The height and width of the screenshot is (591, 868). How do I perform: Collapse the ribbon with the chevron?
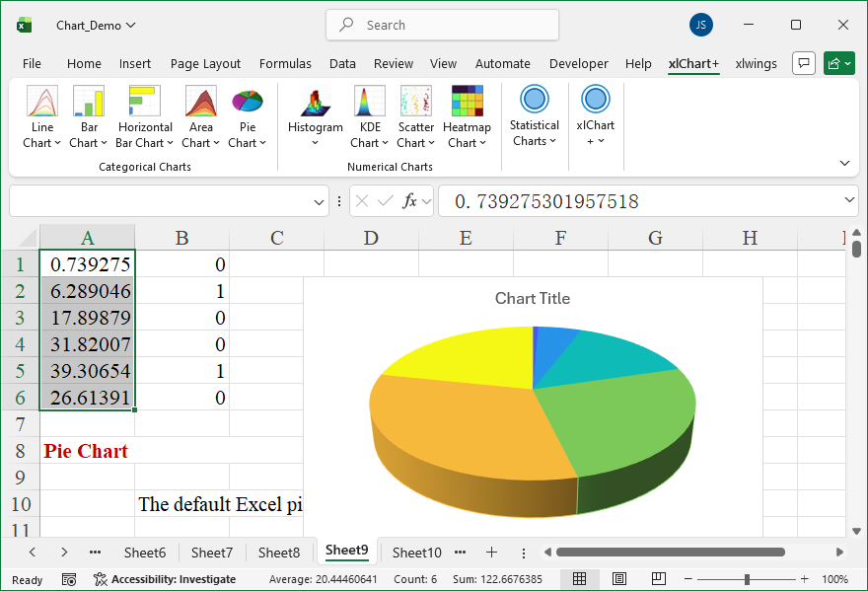click(844, 163)
